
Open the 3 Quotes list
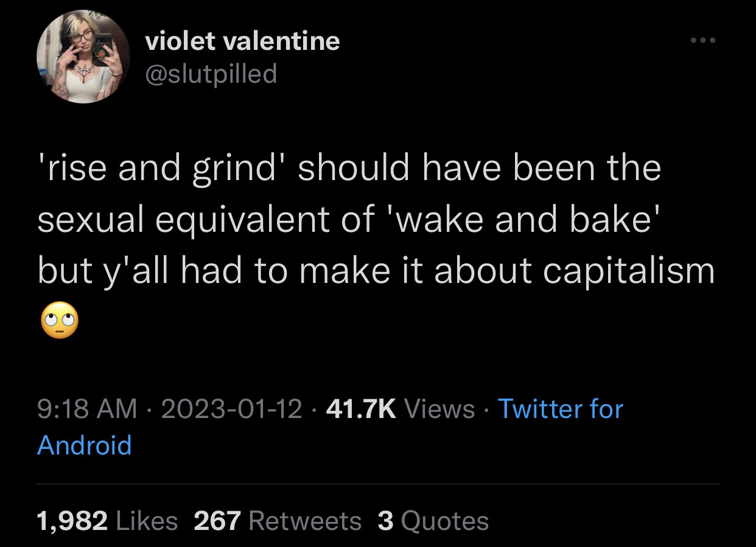[x=433, y=521]
